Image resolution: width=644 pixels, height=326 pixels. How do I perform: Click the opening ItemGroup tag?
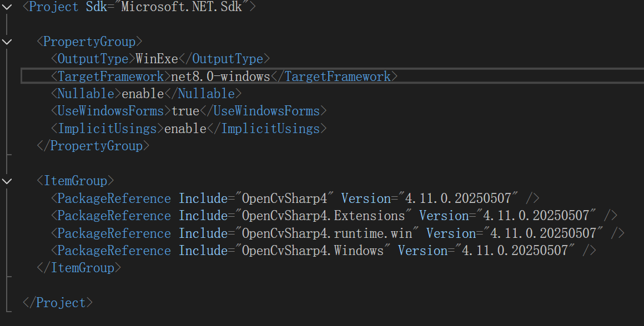coord(75,181)
